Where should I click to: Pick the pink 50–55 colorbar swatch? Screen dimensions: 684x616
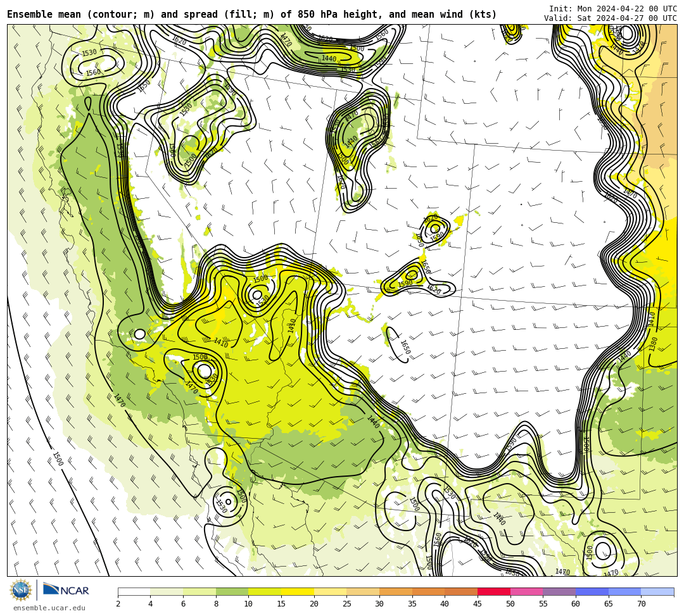526,591
